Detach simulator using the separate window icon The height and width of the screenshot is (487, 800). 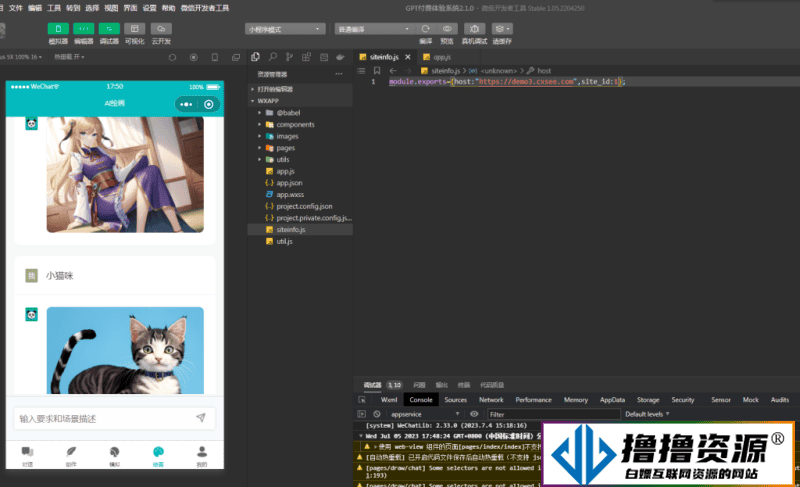tap(236, 57)
